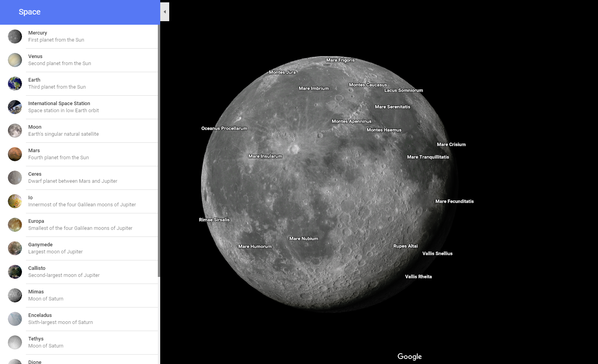Open the Mare Imbrium label
The height and width of the screenshot is (364, 598).
coord(314,88)
